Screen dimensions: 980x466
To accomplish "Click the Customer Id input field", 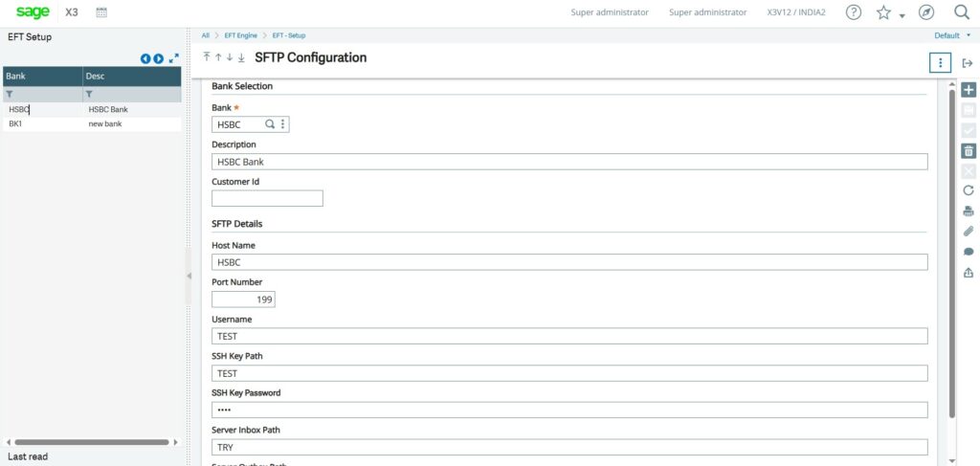I will (x=267, y=198).
